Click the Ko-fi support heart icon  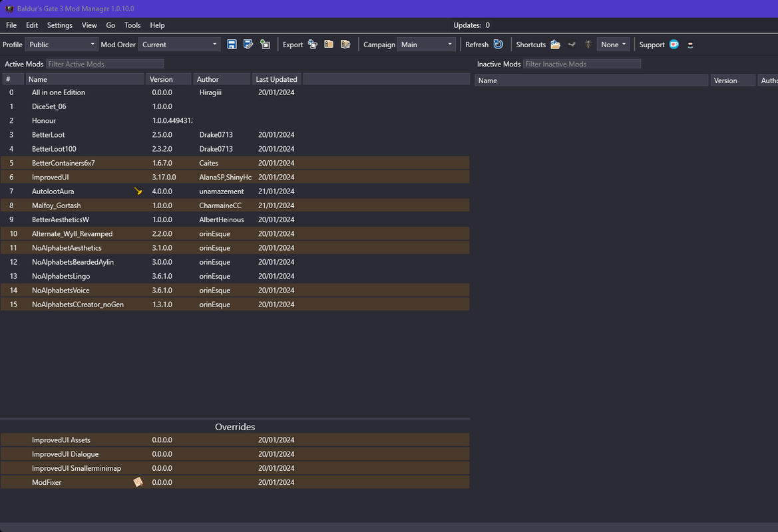[x=674, y=44]
